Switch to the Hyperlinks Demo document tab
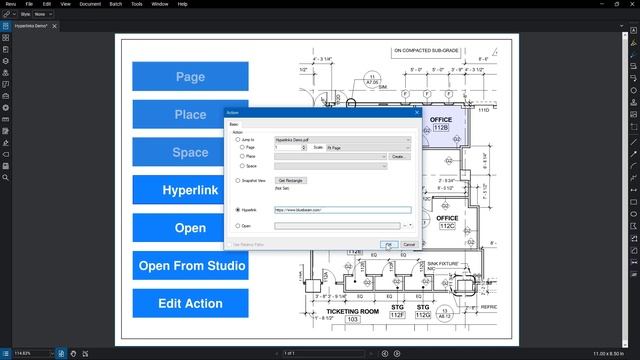The height and width of the screenshot is (360, 640). [31, 26]
